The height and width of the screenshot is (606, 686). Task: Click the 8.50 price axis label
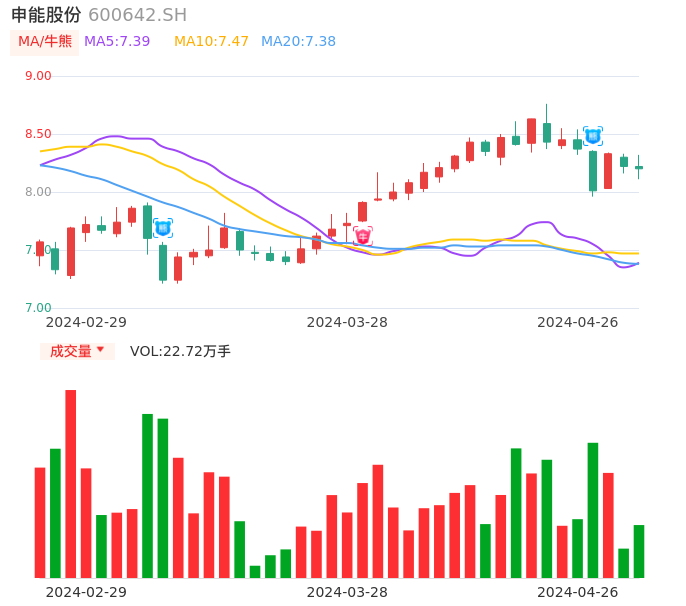coord(38,134)
